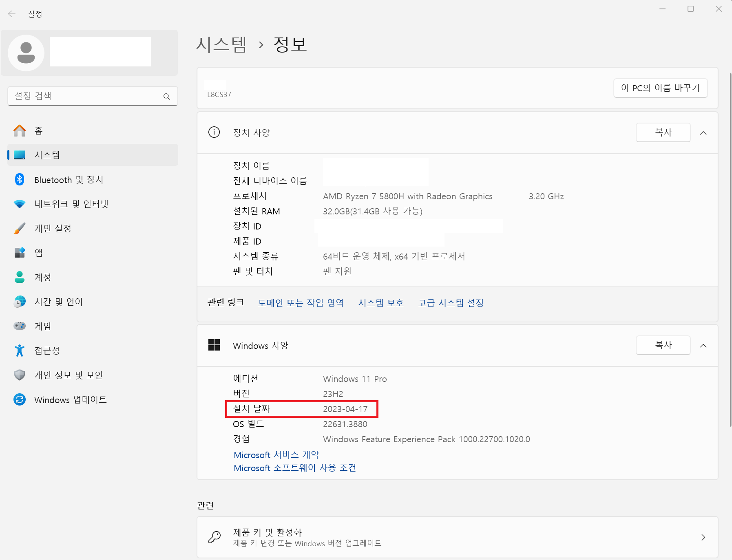Click the user profile avatar icon
732x560 pixels.
26,53
